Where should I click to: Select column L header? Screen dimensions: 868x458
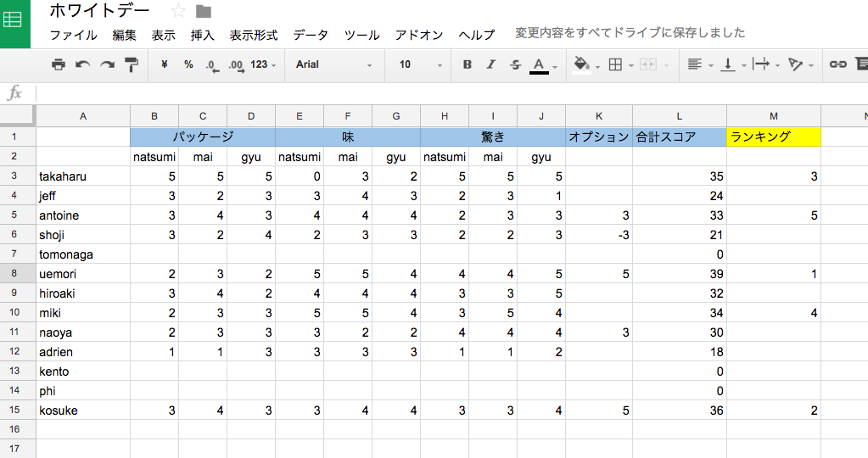680,116
